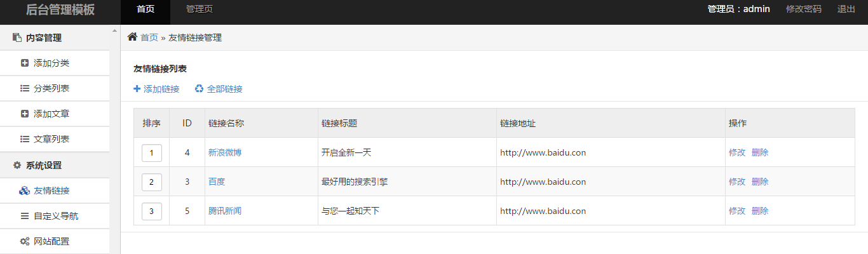This screenshot has height=254, width=868.
Task: Open 添加文章 in the sidebar
Action: [55, 114]
